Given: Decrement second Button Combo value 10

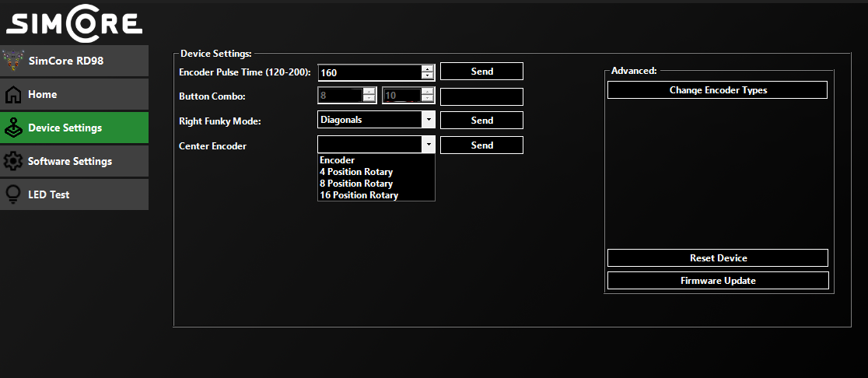Looking at the screenshot, I should [427, 99].
